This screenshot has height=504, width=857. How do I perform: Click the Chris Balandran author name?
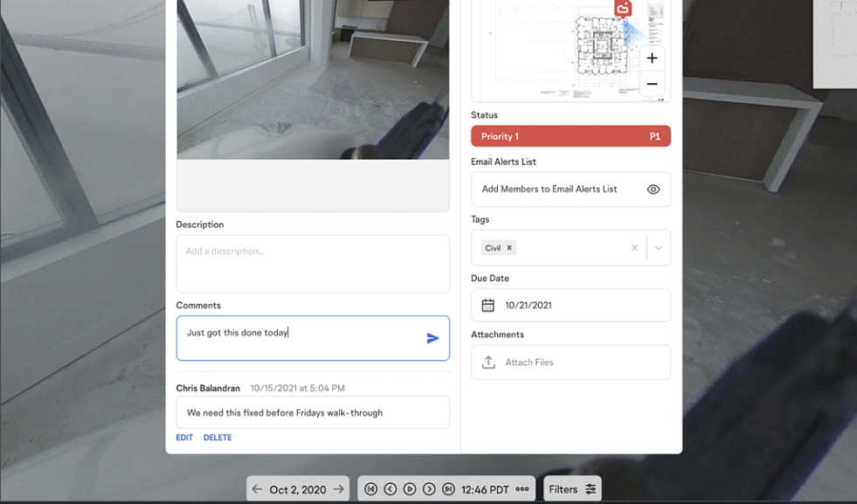(208, 388)
